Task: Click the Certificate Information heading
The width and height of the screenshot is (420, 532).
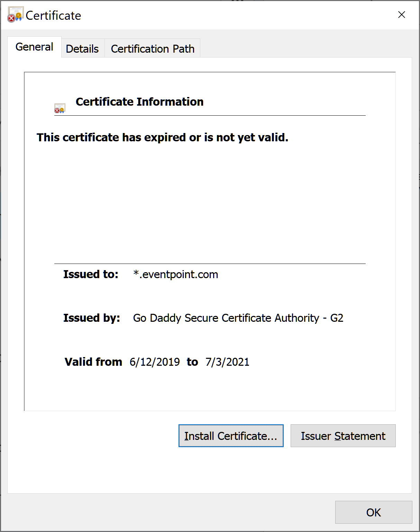Action: click(x=139, y=102)
